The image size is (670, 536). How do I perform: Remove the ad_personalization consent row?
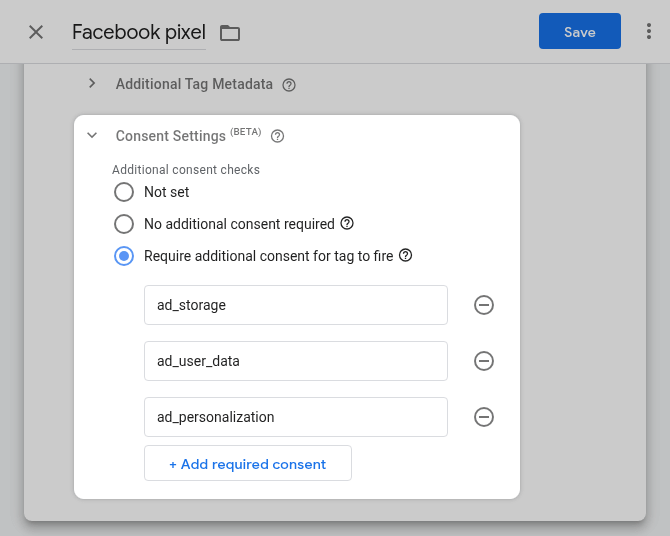click(x=484, y=417)
